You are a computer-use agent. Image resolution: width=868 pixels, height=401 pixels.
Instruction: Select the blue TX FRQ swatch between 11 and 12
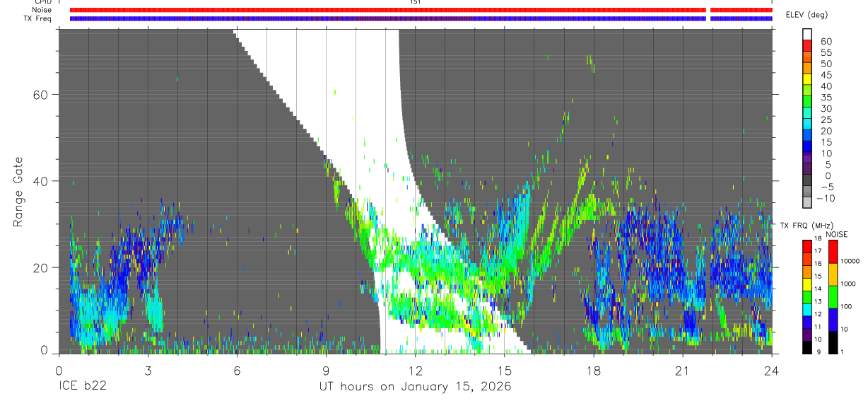pos(807,321)
